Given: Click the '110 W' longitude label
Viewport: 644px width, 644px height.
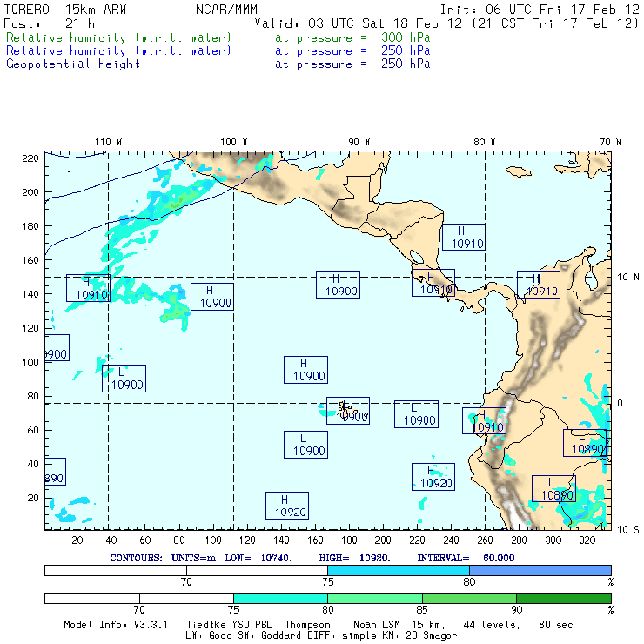Looking at the screenshot, I should click(109, 142).
